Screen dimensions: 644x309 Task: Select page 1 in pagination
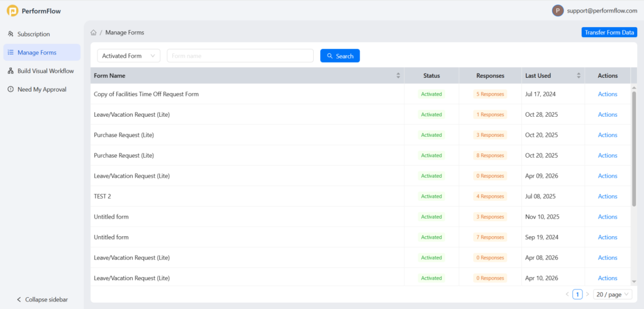(x=577, y=294)
